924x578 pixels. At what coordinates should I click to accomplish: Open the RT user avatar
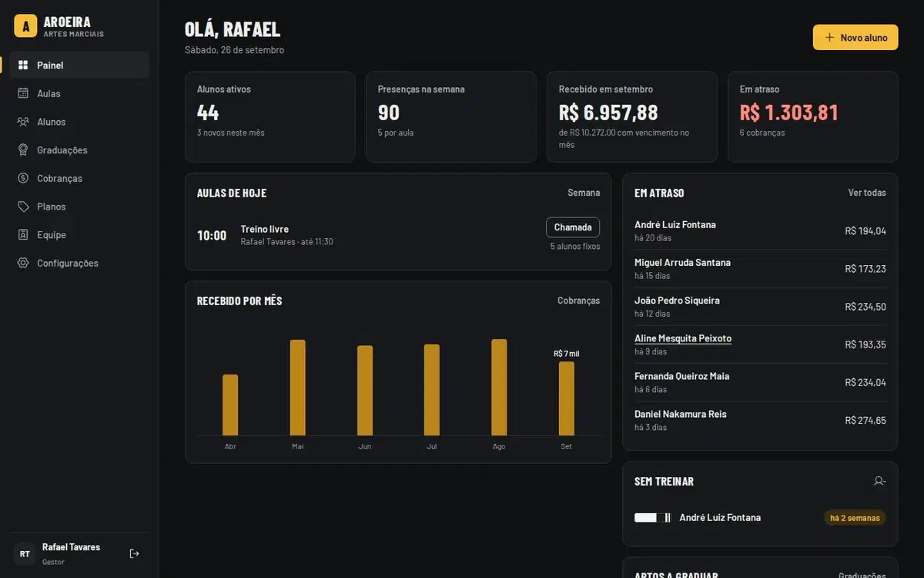pyautogui.click(x=25, y=553)
